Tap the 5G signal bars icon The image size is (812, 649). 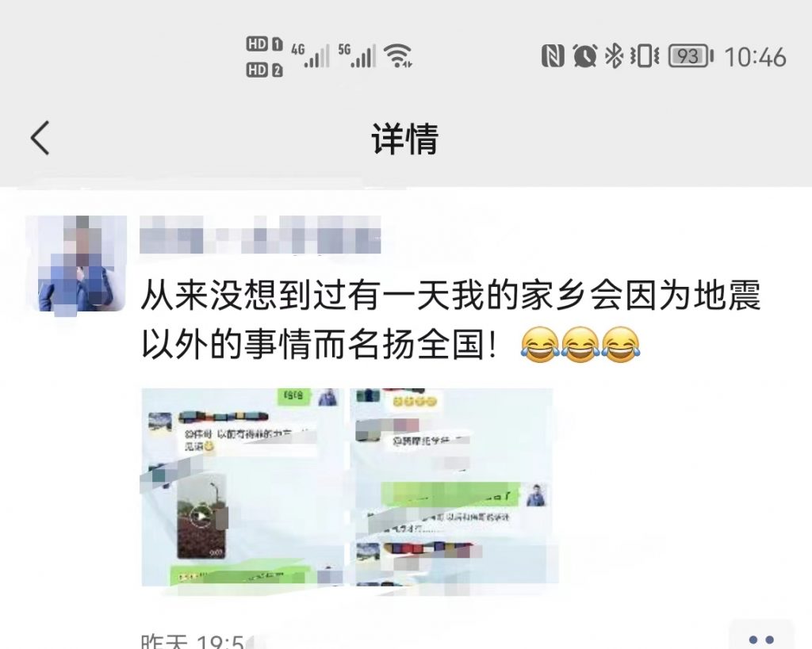pos(357,55)
